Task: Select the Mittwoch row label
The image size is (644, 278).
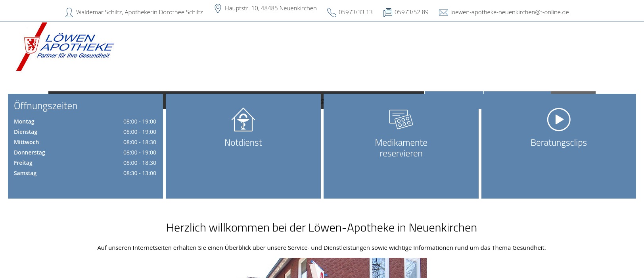Action: tap(27, 142)
